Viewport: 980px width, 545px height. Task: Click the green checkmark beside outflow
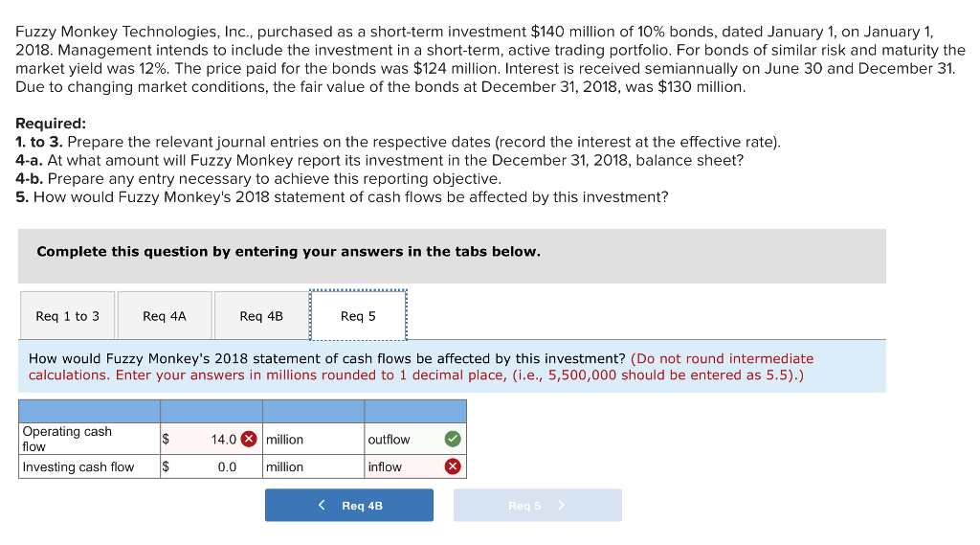(453, 439)
